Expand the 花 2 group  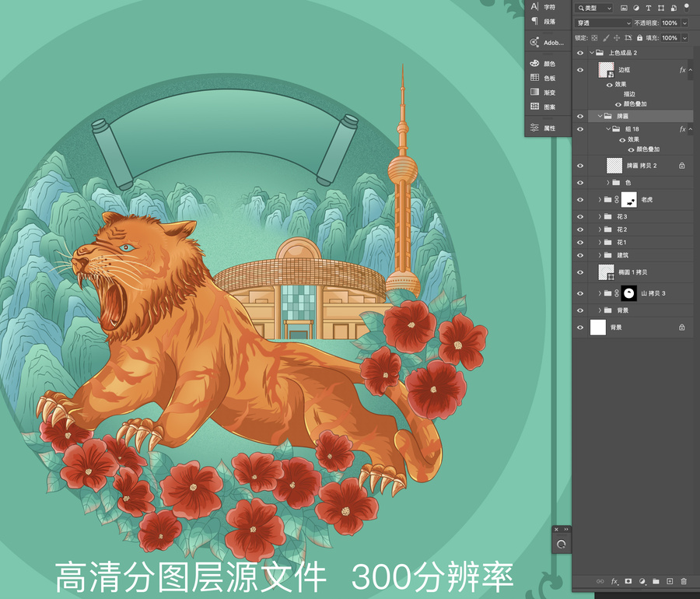[600, 229]
